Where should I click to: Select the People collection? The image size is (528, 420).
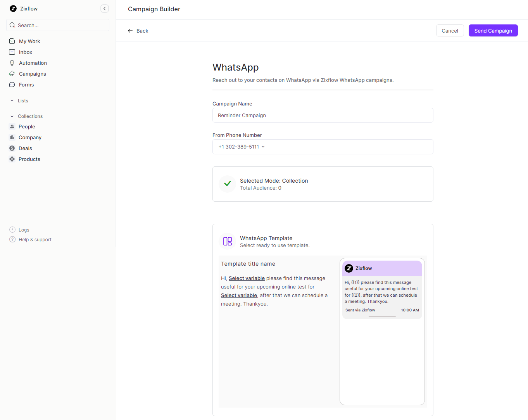[x=26, y=126]
